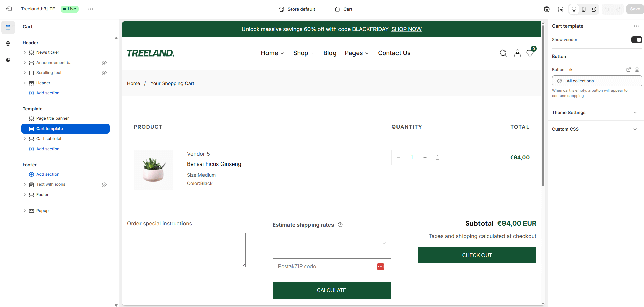The image size is (644, 307).
Task: Toggle the inspector selection tool icon
Action: coord(560,9)
